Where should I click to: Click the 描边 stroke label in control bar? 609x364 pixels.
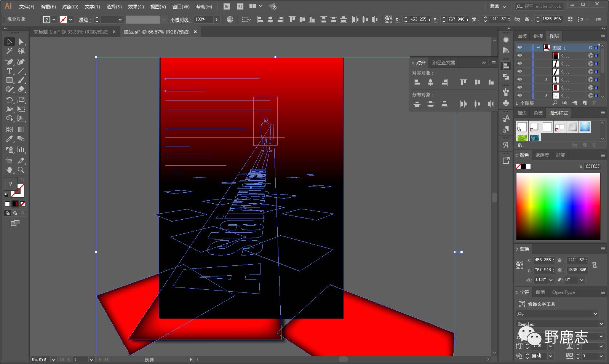[84, 19]
